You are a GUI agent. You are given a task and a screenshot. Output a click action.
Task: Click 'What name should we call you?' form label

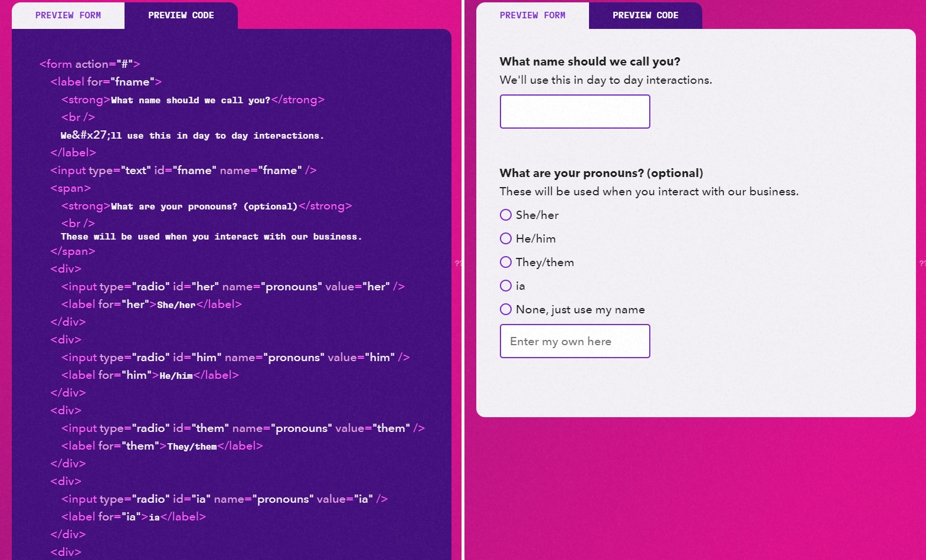[x=590, y=61]
